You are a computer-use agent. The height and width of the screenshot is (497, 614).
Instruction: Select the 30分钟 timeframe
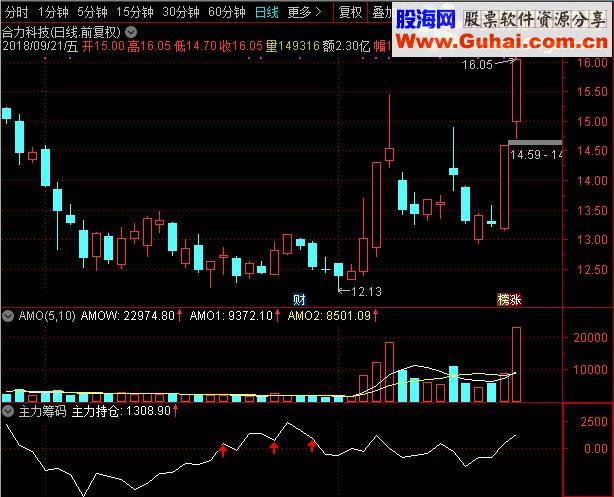181,13
